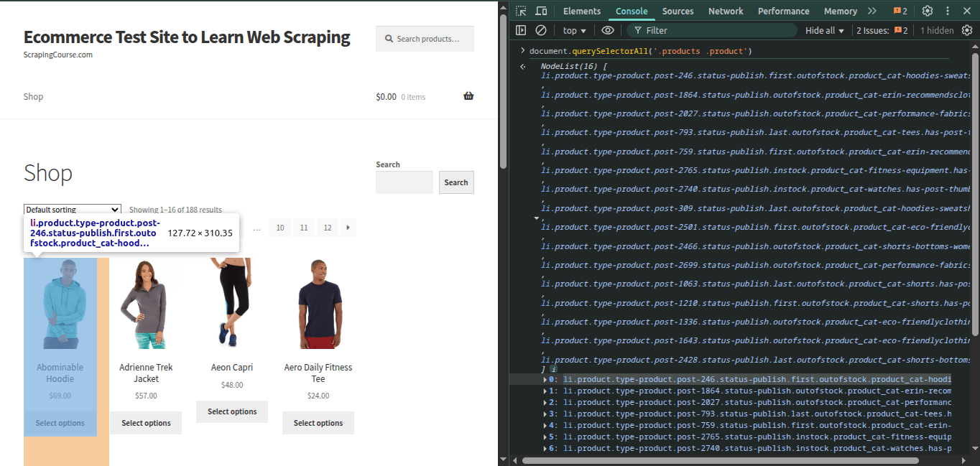Screen dimensions: 980x466
Task: Clear the console with the ban icon
Action: (x=541, y=30)
